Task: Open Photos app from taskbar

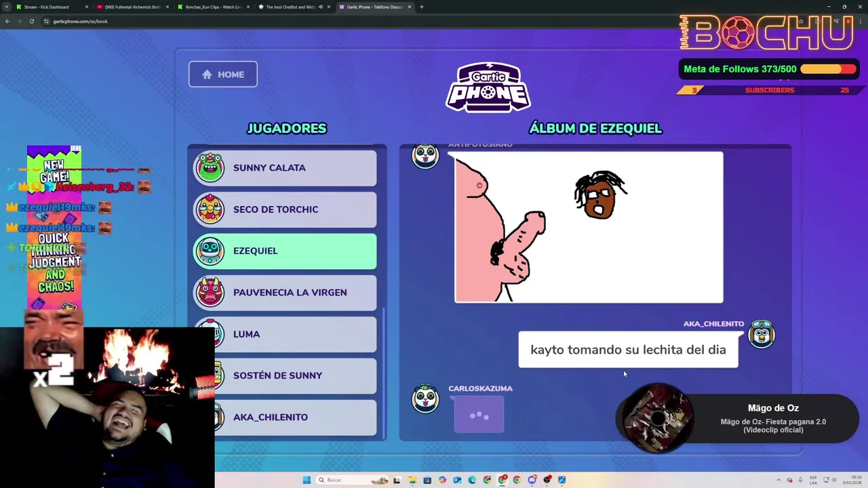Action: pyautogui.click(x=562, y=480)
